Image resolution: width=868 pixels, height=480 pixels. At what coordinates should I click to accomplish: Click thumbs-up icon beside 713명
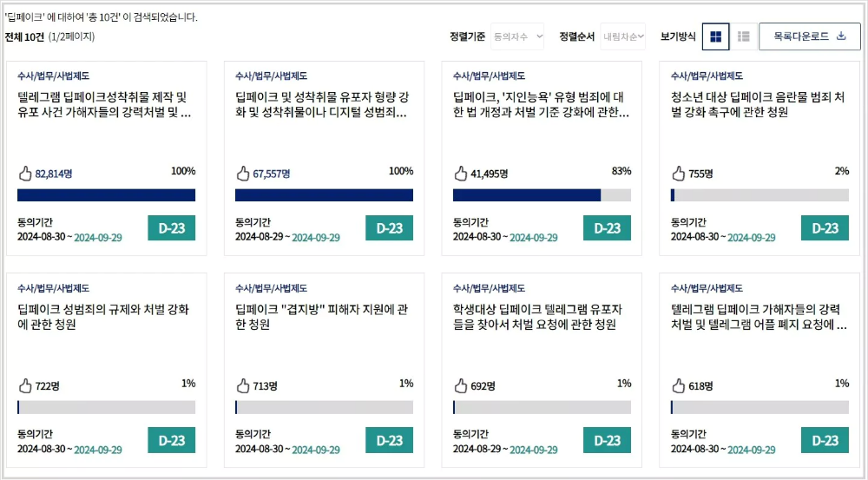[243, 386]
